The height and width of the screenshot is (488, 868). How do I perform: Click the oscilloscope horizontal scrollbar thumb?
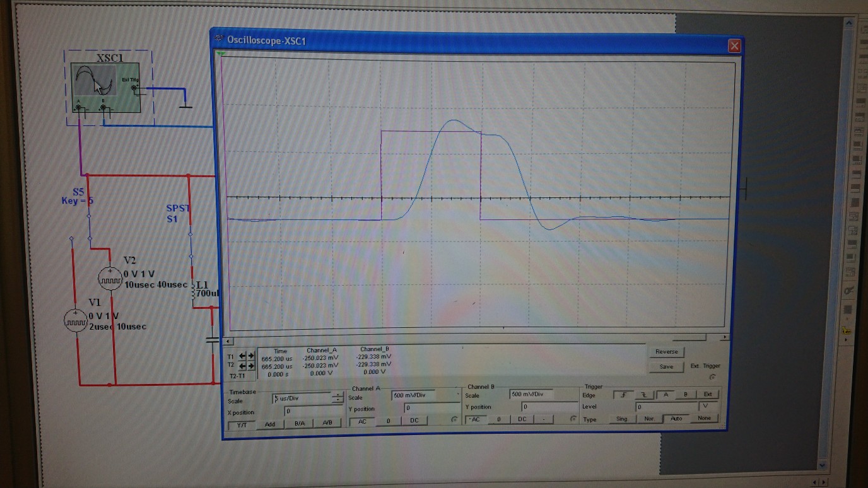690,338
